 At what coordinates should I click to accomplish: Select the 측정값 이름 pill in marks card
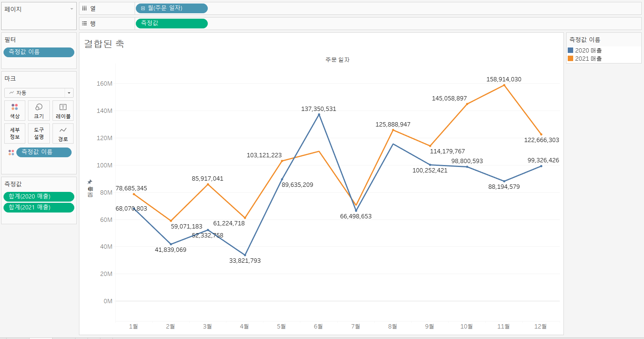coord(44,152)
